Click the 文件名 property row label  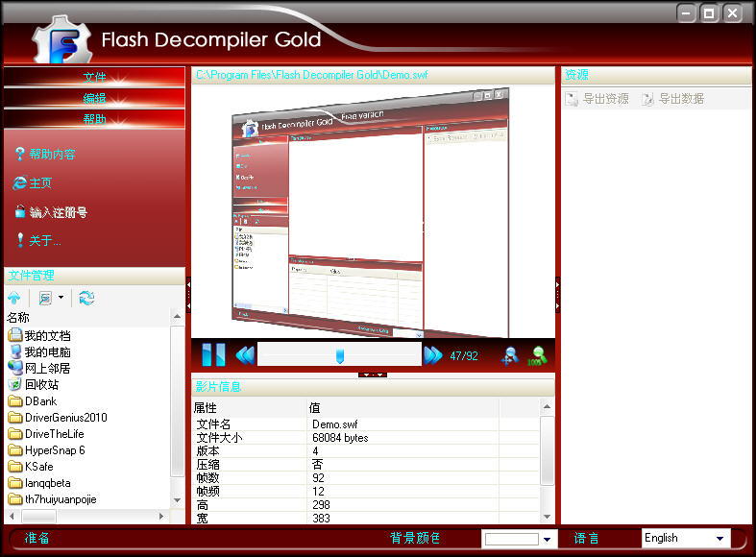213,424
